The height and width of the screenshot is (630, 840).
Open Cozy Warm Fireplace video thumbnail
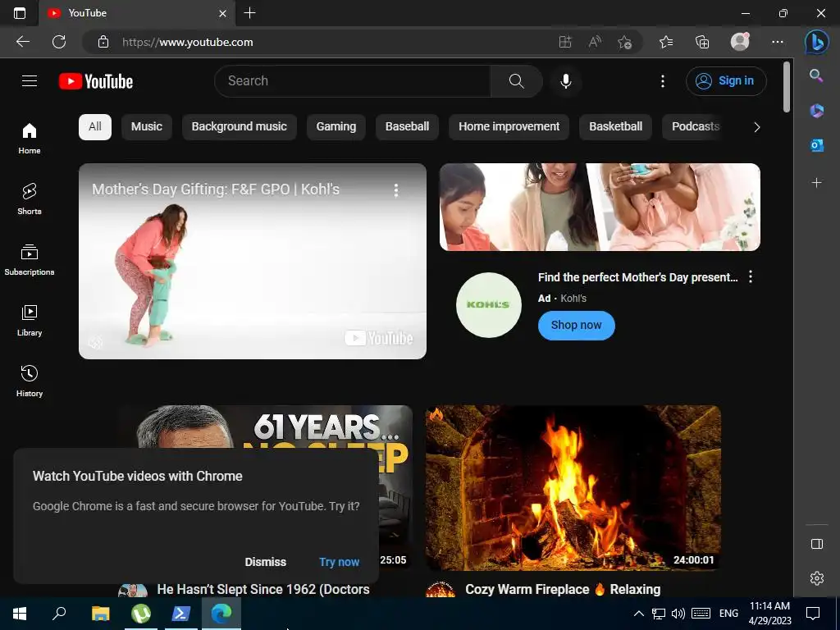point(573,488)
